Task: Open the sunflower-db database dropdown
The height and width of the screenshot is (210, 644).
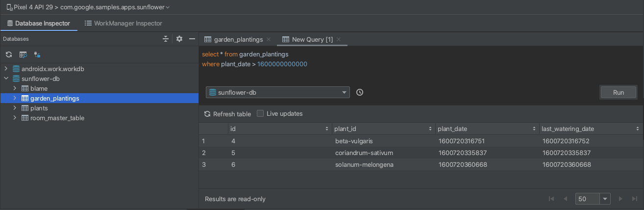Action: coord(277,92)
